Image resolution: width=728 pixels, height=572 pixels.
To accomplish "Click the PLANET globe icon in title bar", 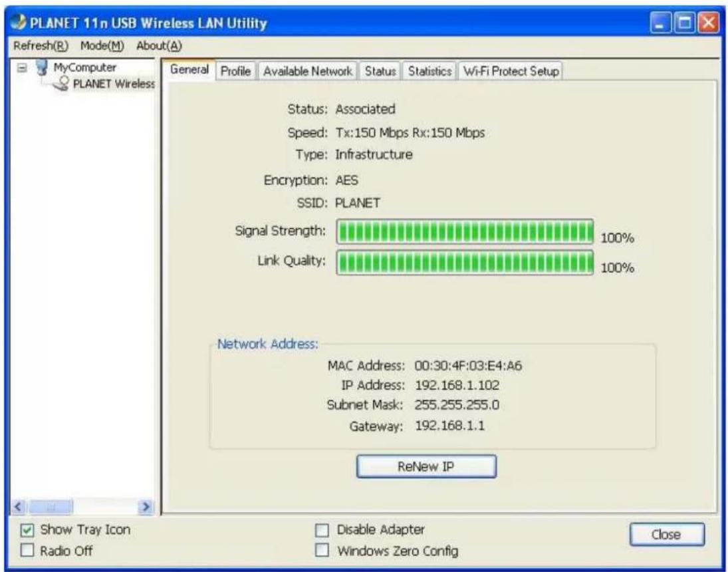I will click(19, 23).
